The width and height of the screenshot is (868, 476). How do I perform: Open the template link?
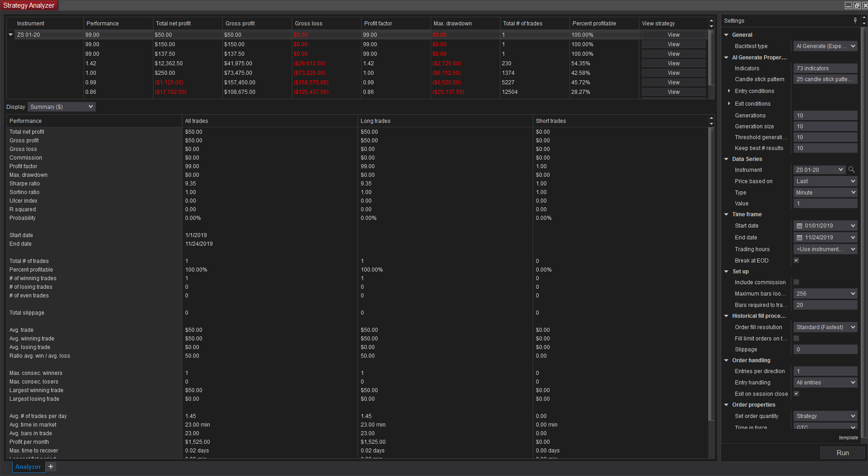tap(848, 437)
